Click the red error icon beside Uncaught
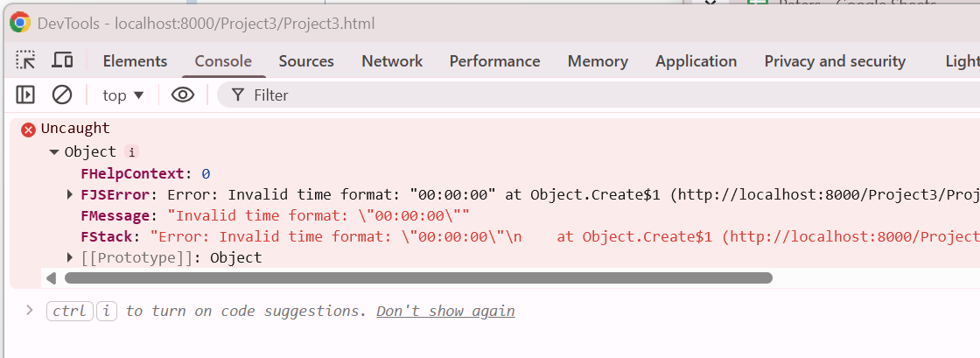This screenshot has width=980, height=358. [28, 130]
